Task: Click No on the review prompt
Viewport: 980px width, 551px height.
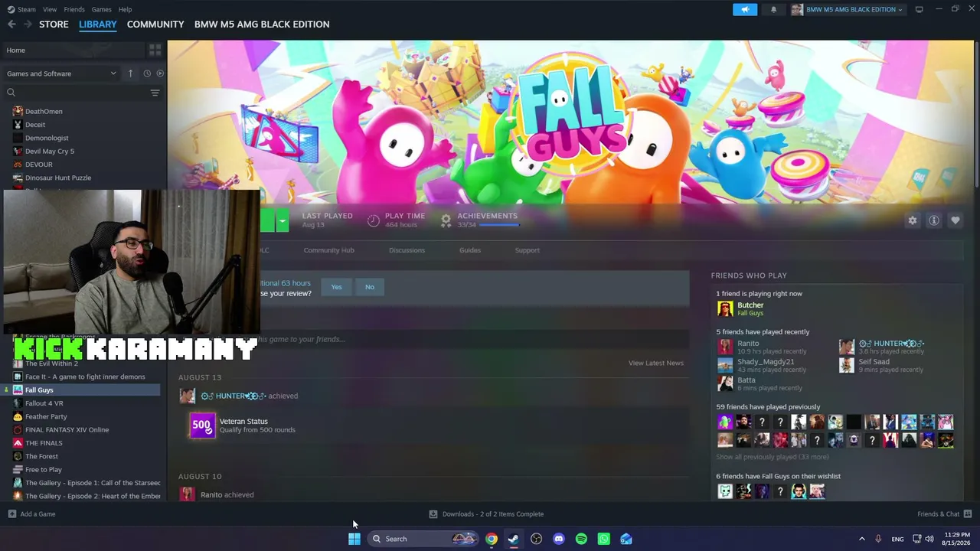Action: coord(370,287)
